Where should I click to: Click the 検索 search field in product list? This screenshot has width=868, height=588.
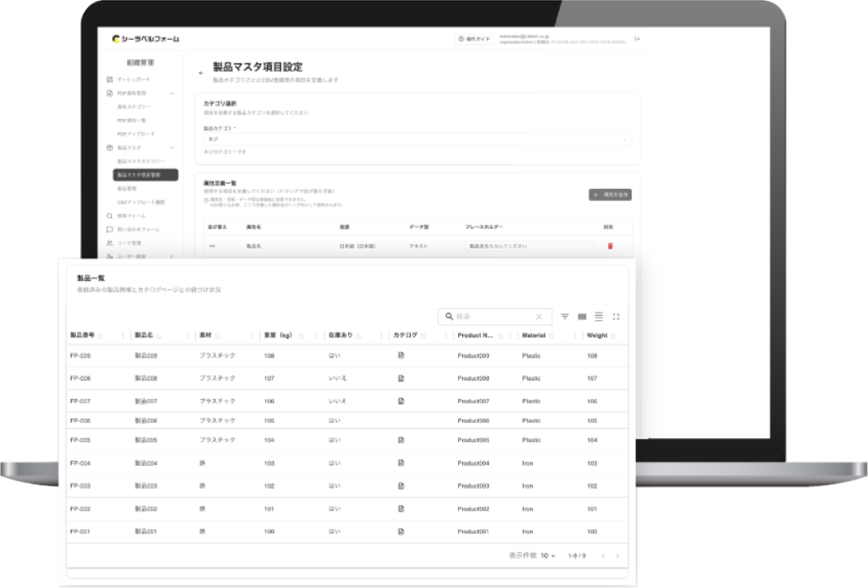[x=495, y=317]
